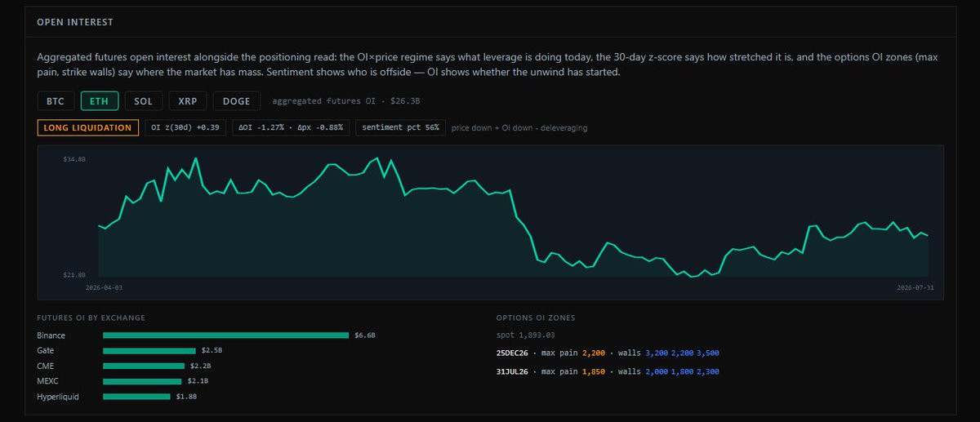Screen dimensions: 980x422
Task: Click the CME exchange label
Action: 46,366
